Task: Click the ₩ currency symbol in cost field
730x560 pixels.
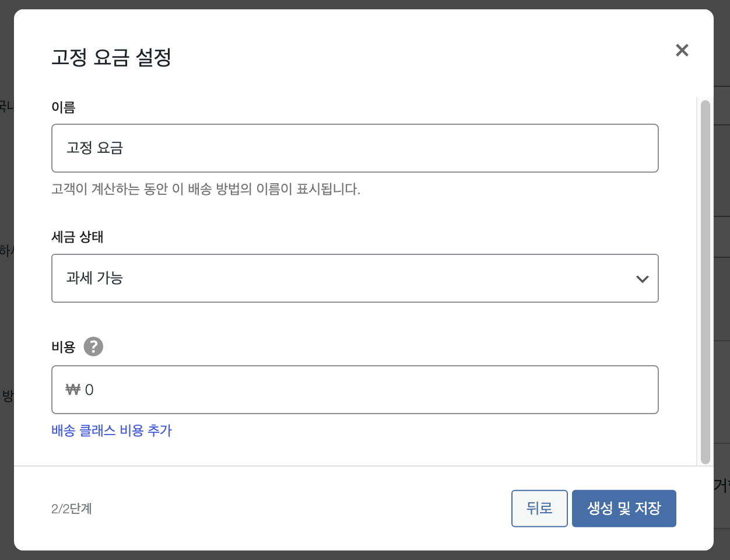Action: point(73,390)
